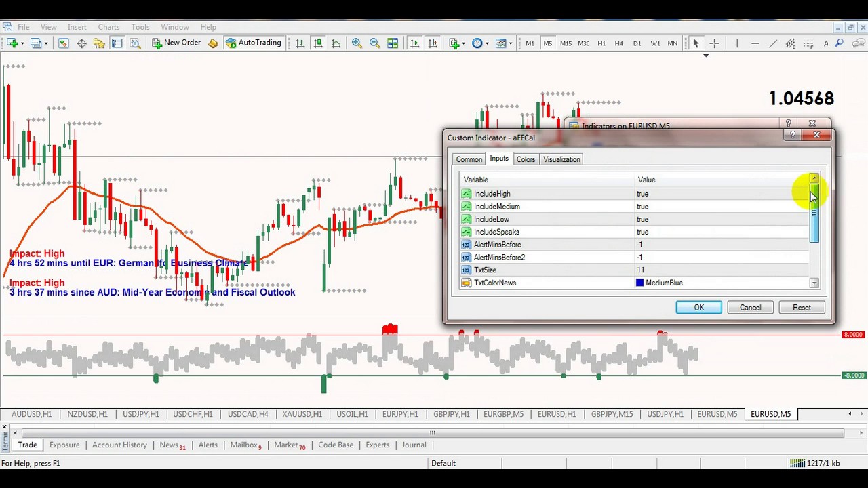Switch timeframe to D1
868x488 pixels.
[x=637, y=43]
